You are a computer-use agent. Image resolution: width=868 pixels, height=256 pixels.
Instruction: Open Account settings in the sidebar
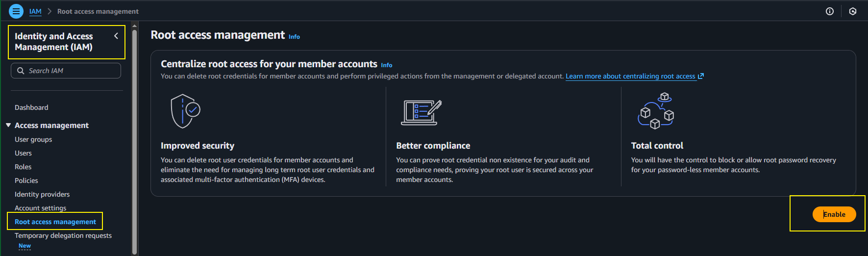tap(40, 208)
